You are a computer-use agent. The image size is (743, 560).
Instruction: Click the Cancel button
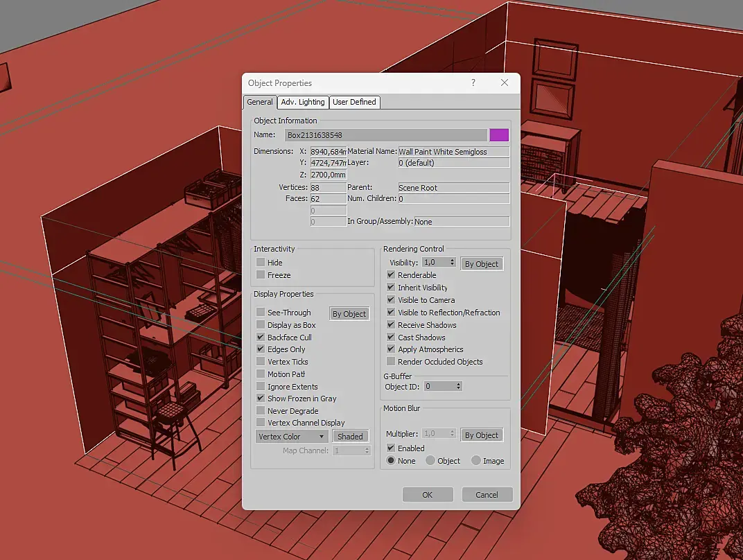[x=487, y=495]
